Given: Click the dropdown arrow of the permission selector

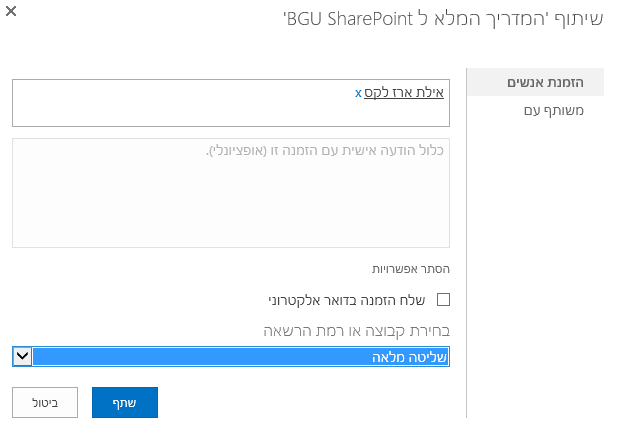Looking at the screenshot, I should coord(22,356).
